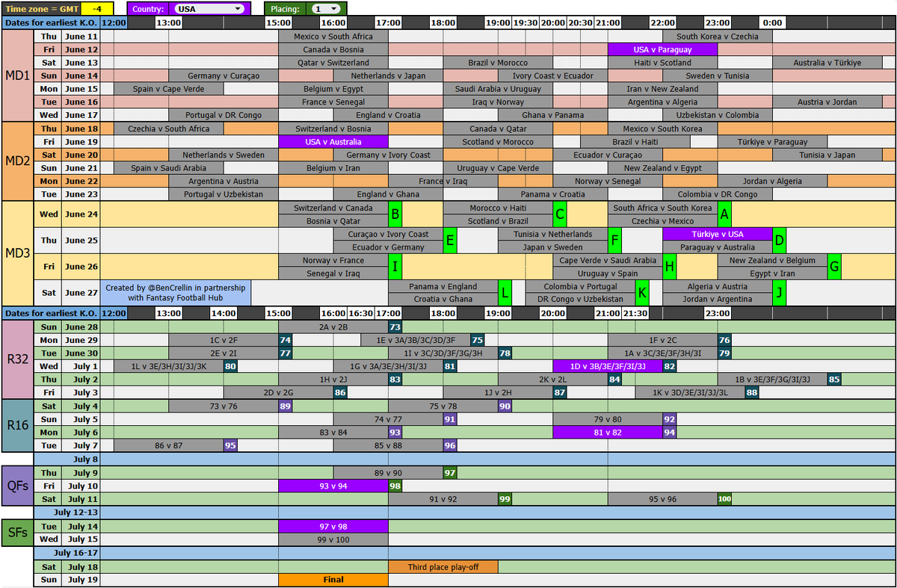Click the July 19 date cell

click(81, 579)
